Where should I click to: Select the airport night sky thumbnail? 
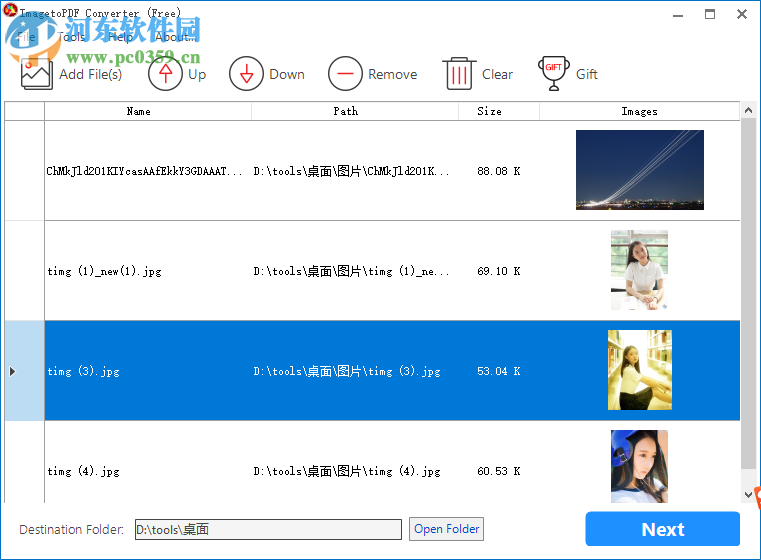coord(640,170)
